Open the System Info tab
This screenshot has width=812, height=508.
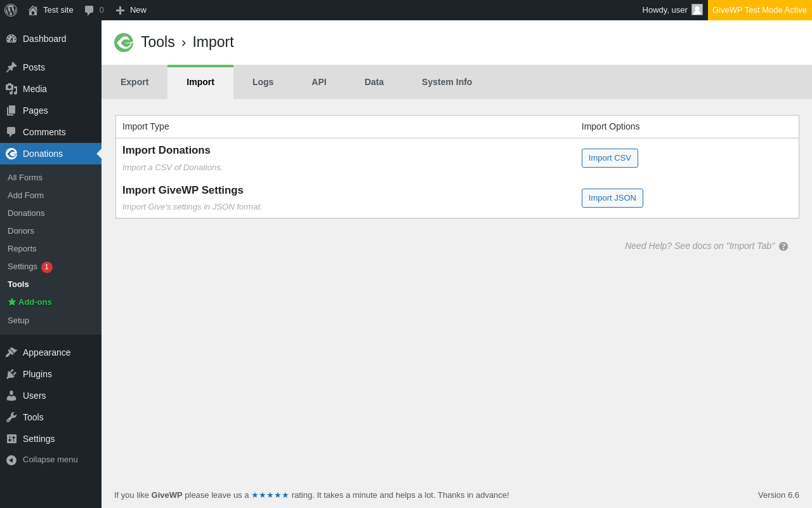pyautogui.click(x=447, y=82)
